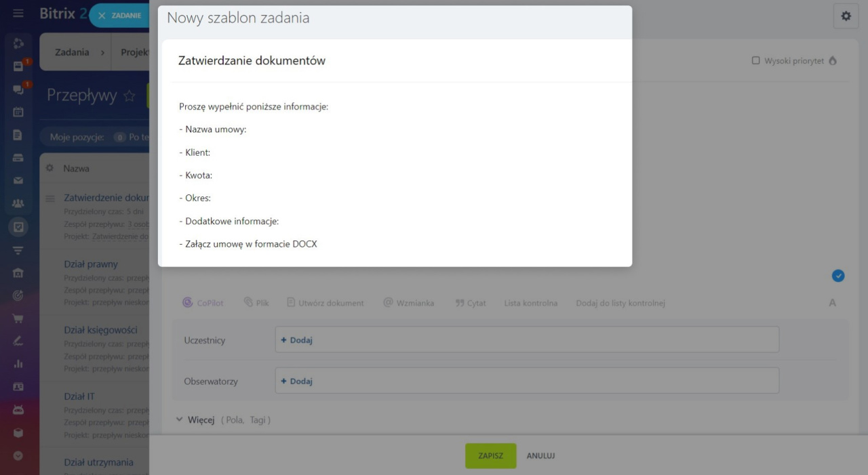The width and height of the screenshot is (868, 475).
Task: Expand the Więcej section
Action: tap(195, 420)
